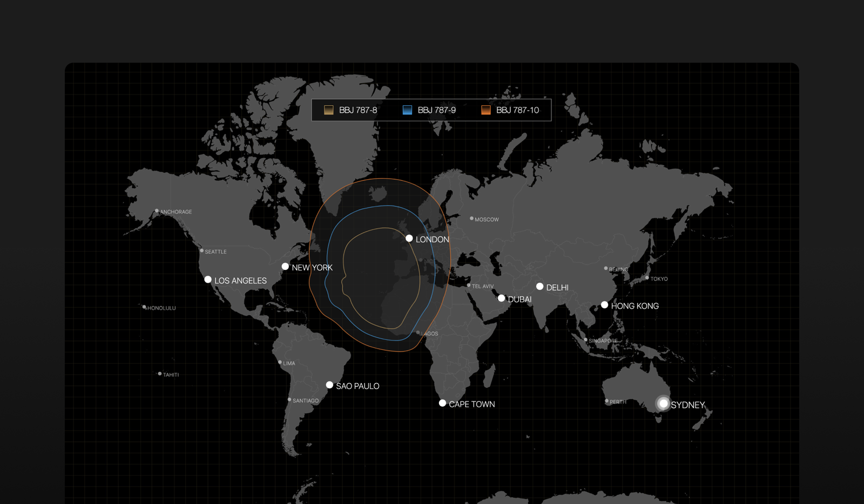
Task: Click the BBJ 787-8 legend color swatch
Action: (328, 110)
